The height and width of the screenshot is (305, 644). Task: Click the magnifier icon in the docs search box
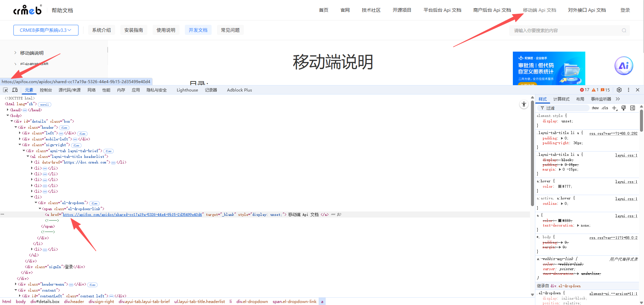[624, 30]
